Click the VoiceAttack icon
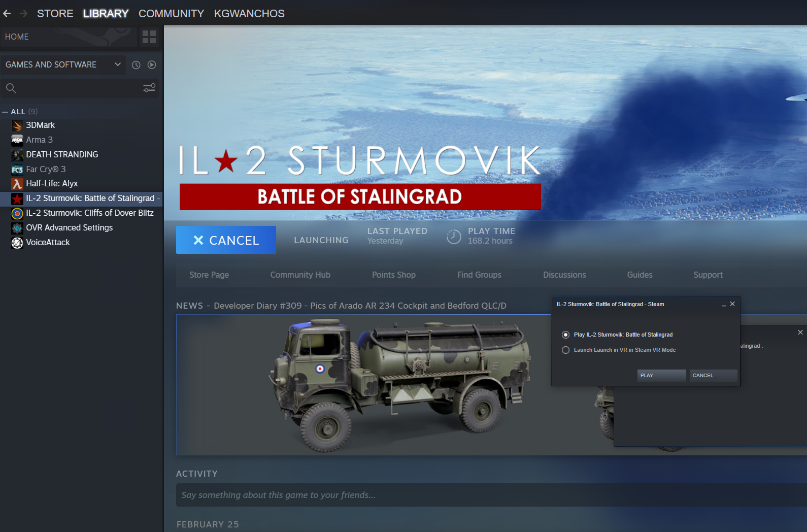The height and width of the screenshot is (532, 807). (17, 243)
